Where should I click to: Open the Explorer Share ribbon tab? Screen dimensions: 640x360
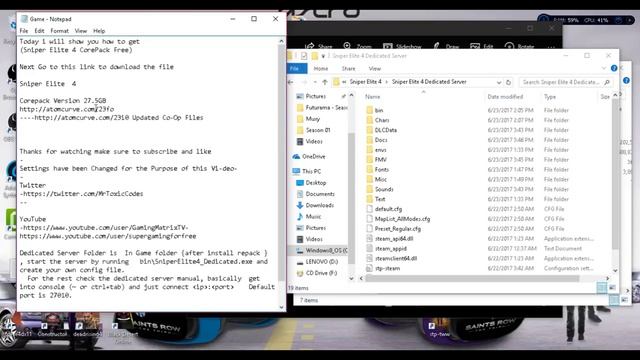coord(348,69)
